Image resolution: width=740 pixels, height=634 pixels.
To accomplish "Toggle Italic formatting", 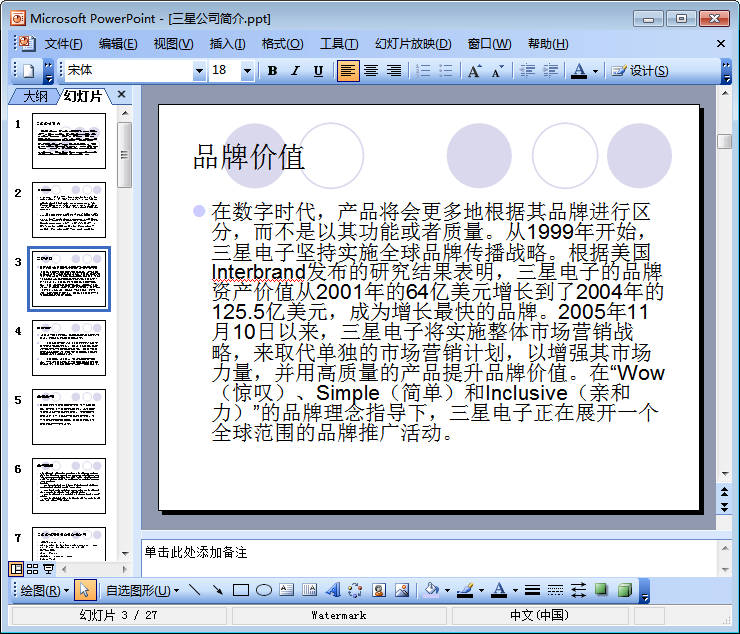I will (295, 71).
